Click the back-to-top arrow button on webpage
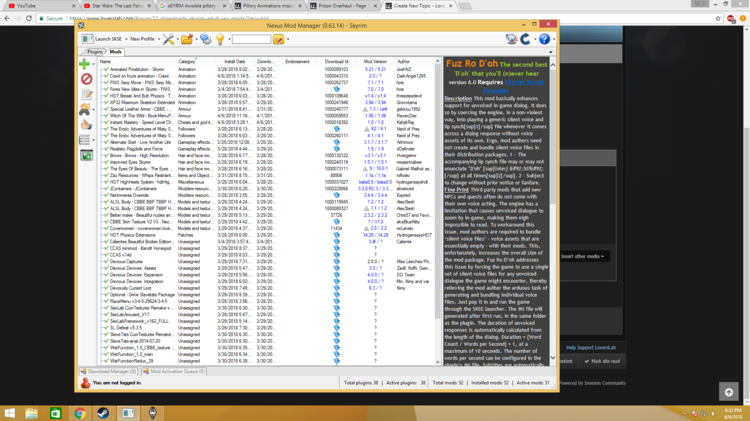 pyautogui.click(x=728, y=392)
